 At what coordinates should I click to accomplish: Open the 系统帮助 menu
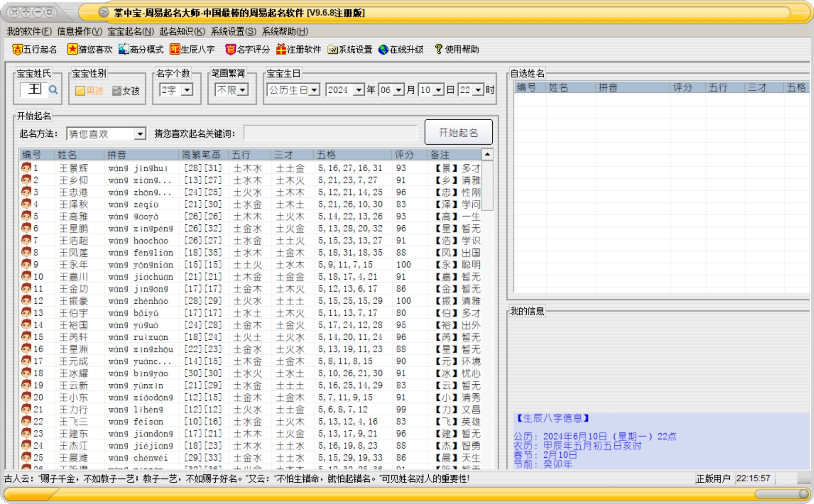[x=285, y=31]
